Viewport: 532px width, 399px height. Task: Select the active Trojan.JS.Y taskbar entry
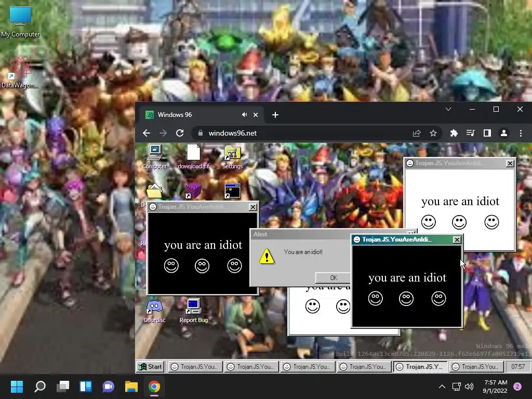point(420,367)
